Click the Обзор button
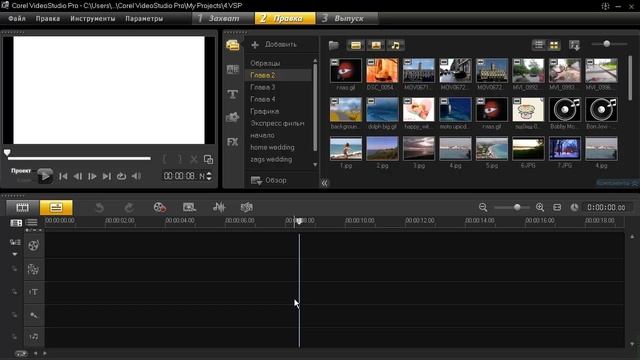Image resolution: width=640 pixels, height=360 pixels. click(x=269, y=180)
